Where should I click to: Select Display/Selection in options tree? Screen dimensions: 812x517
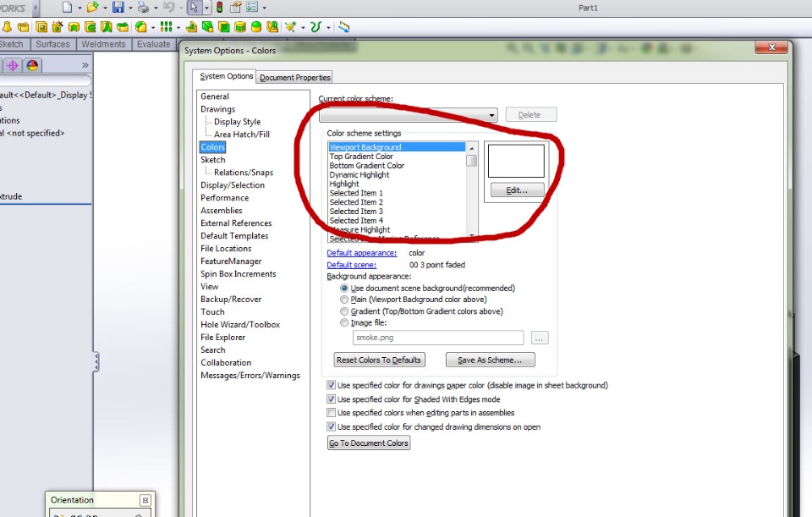pyautogui.click(x=233, y=185)
